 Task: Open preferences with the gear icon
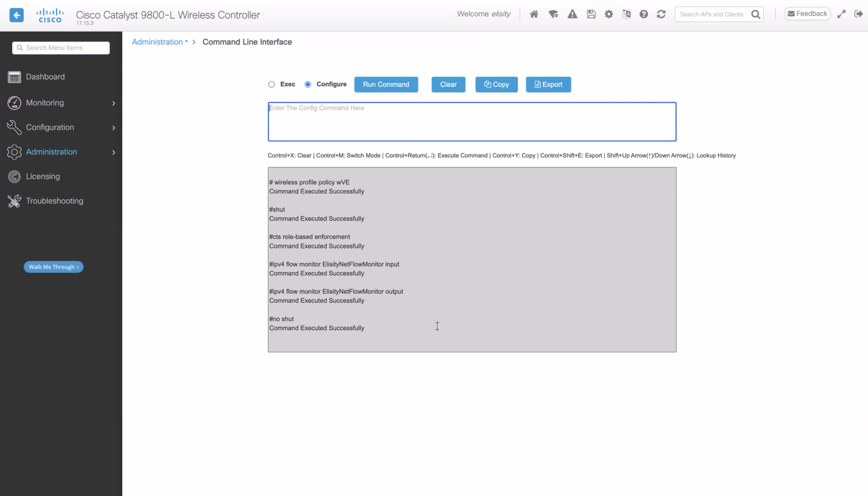[x=608, y=14]
